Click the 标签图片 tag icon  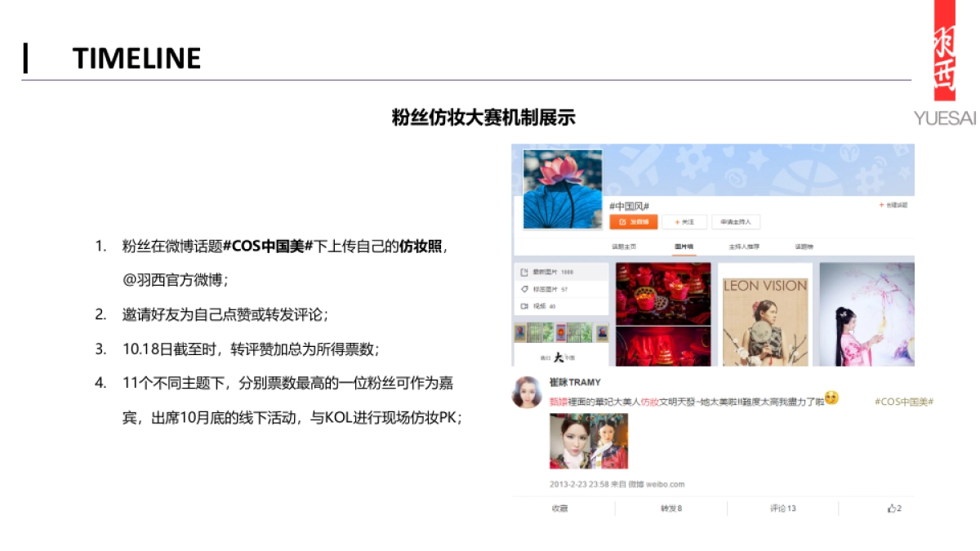pyautogui.click(x=523, y=288)
